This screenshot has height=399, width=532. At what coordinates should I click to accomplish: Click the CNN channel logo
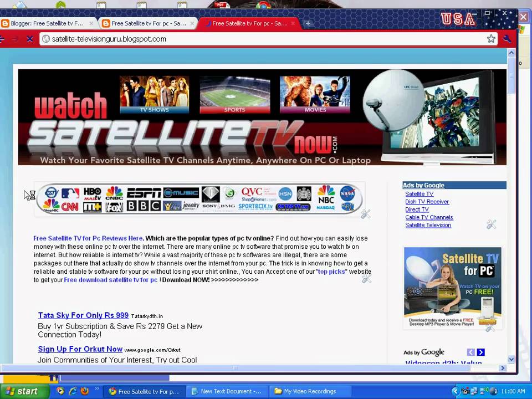70,206
